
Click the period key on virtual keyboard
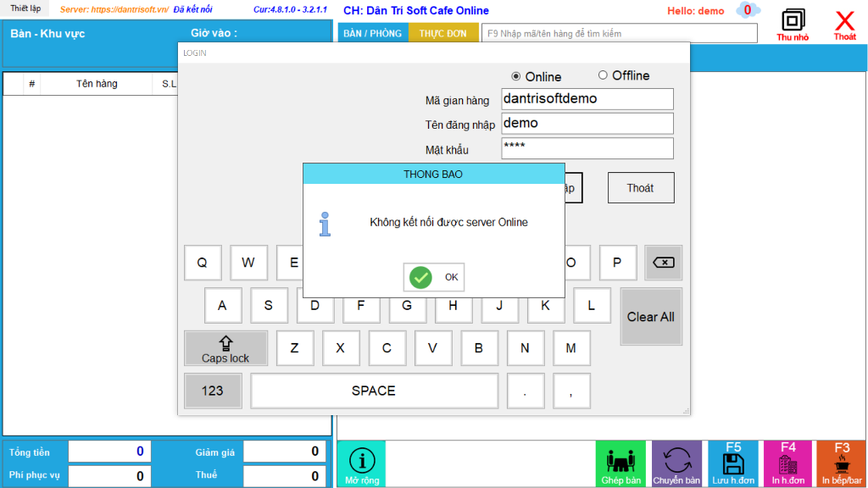coord(526,391)
